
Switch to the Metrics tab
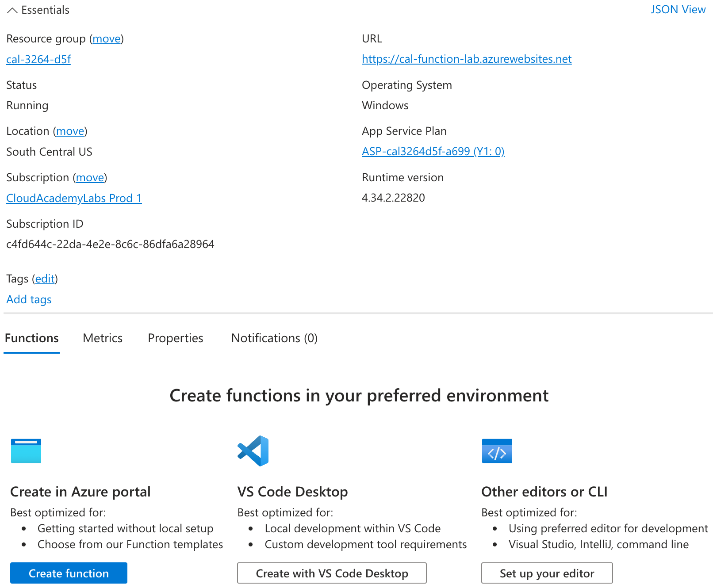pos(103,338)
